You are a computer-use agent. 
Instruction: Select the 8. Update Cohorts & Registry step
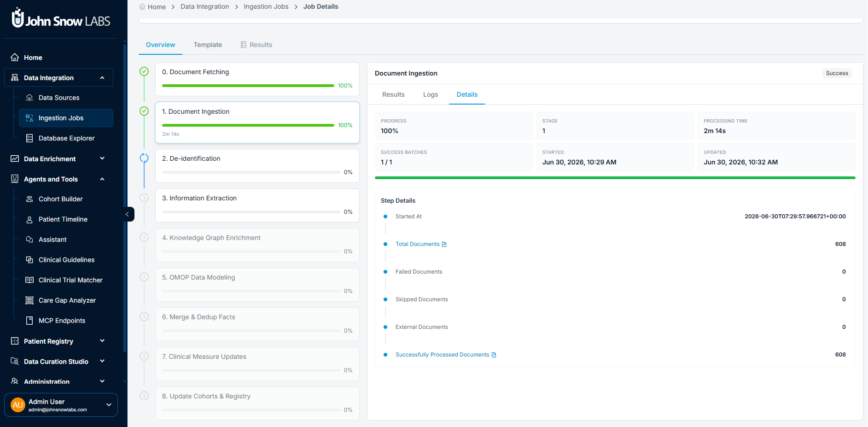pos(257,404)
